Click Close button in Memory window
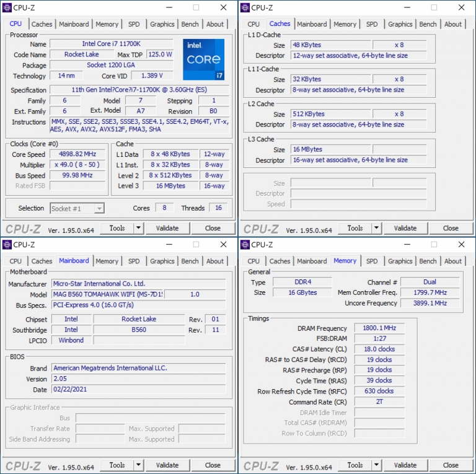 451,465
